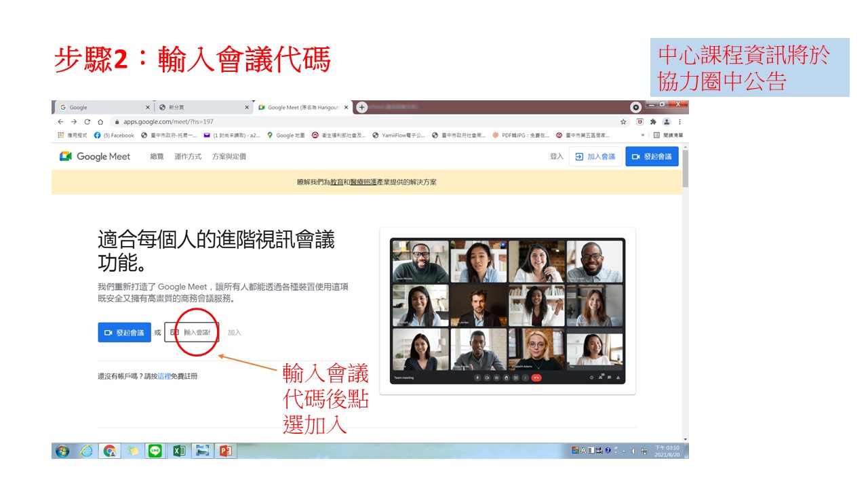The image size is (868, 488).
Task: Open the Chrome three-dot menu
Action: (x=679, y=122)
